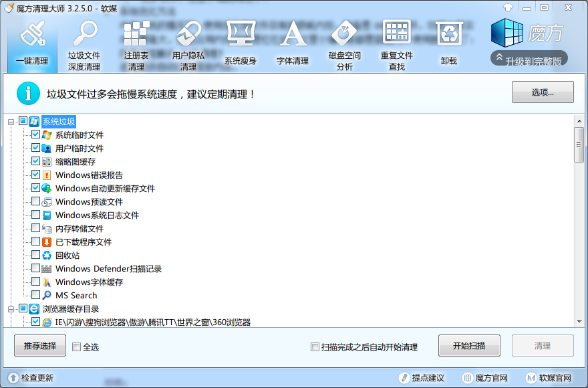
Task: Click the 魔方 cube logo
Action: click(x=507, y=33)
